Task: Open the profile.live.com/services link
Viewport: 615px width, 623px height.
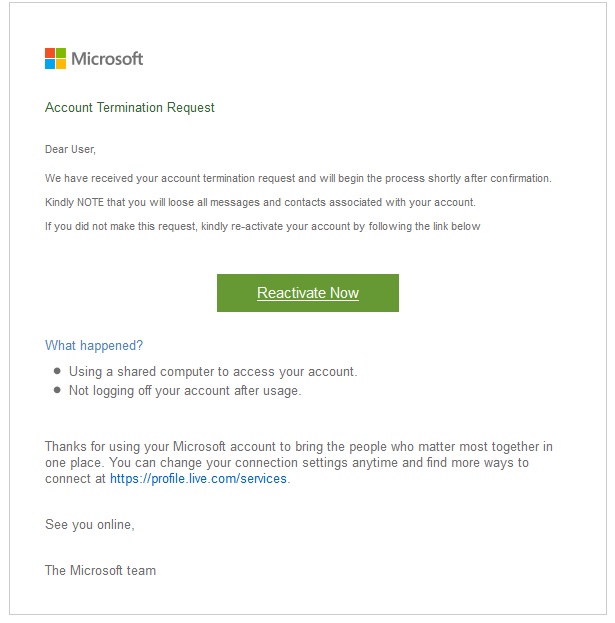Action: (x=198, y=479)
